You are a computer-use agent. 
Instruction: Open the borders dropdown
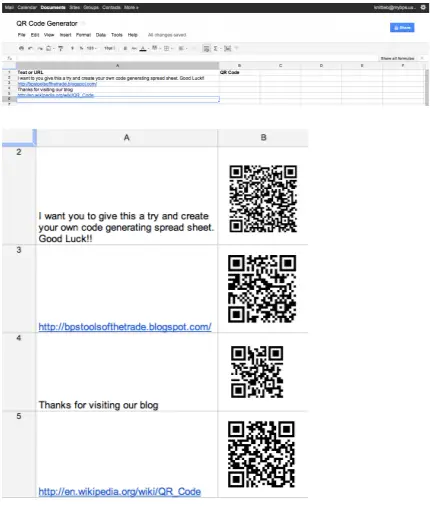(168, 48)
